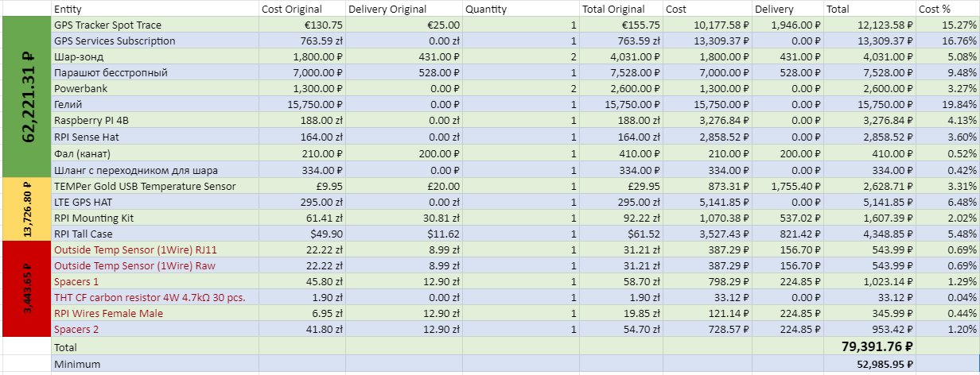Click the Cost Original header cell
This screenshot has height=375, width=980.
pyautogui.click(x=302, y=9)
